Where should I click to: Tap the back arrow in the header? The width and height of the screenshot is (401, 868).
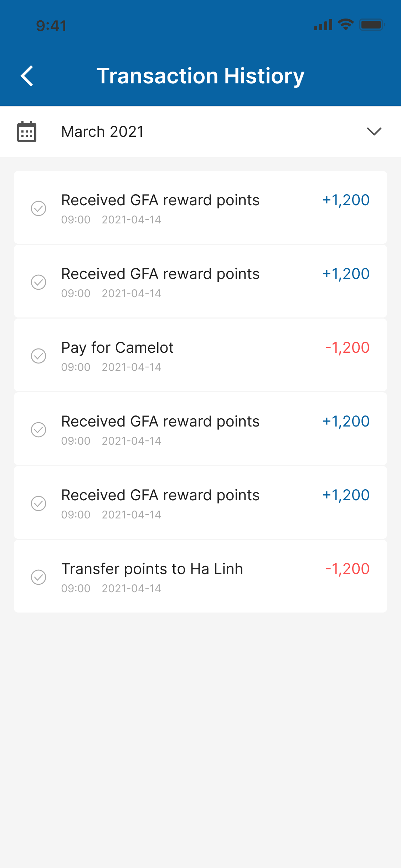27,76
